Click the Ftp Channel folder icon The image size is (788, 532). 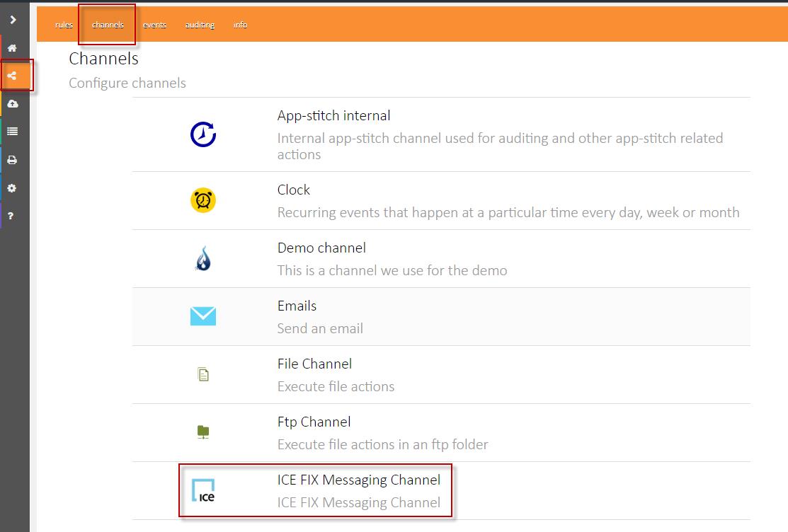click(203, 432)
